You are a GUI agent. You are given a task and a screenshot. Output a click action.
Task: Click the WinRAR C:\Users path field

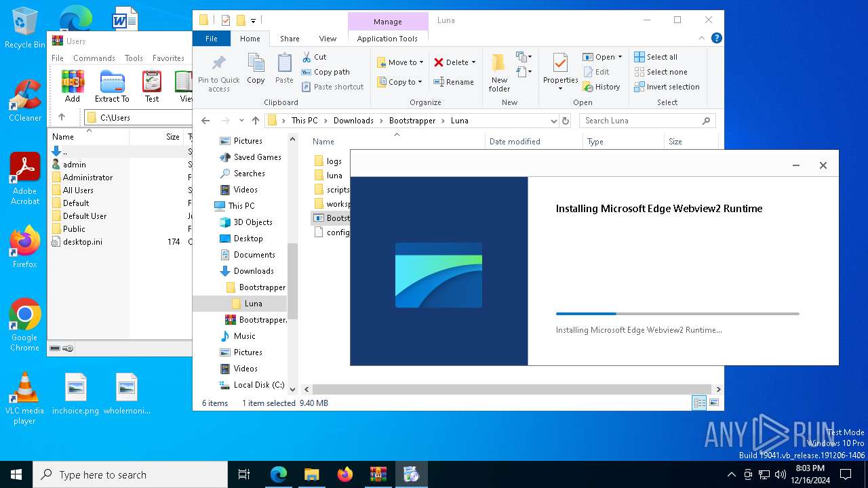point(138,117)
